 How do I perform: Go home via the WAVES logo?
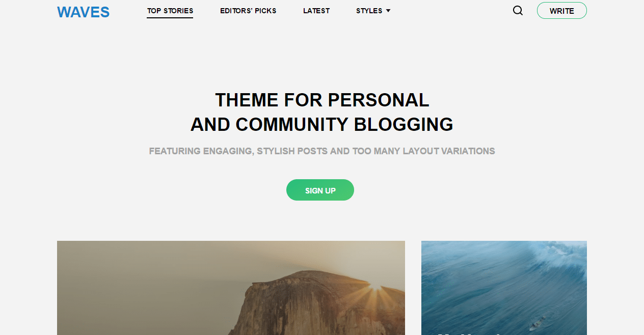(84, 12)
